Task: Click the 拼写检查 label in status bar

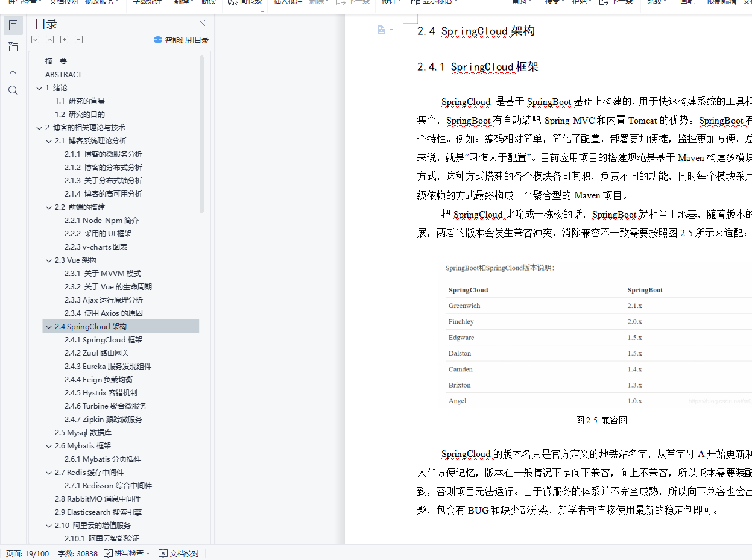Action: pyautogui.click(x=129, y=553)
